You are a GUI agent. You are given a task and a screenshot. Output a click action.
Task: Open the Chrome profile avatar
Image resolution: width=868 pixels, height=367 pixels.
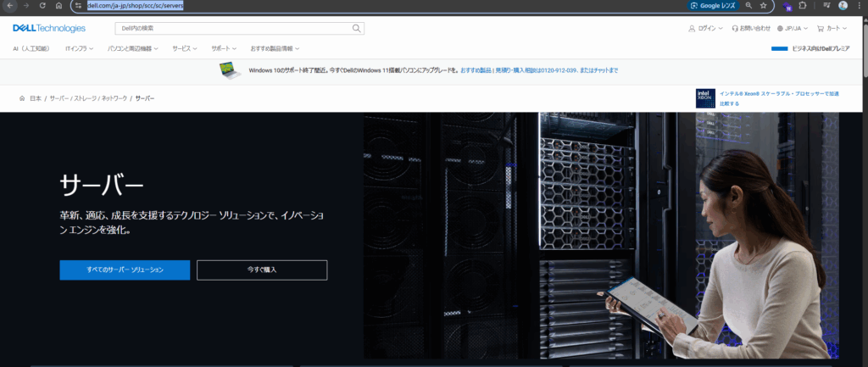click(x=843, y=5)
